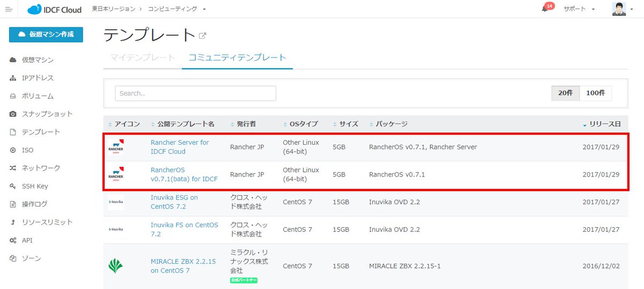The height and width of the screenshot is (289, 644).
Task: Open RancherOS v0.7.1(bata) for IDCF template
Action: point(184,174)
